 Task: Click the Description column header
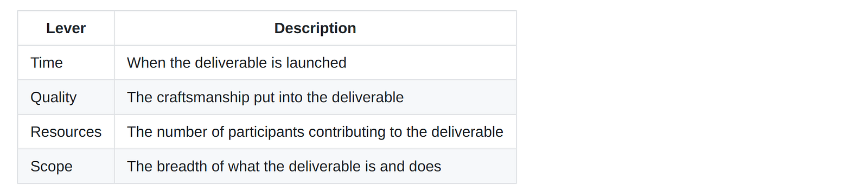pos(315,28)
